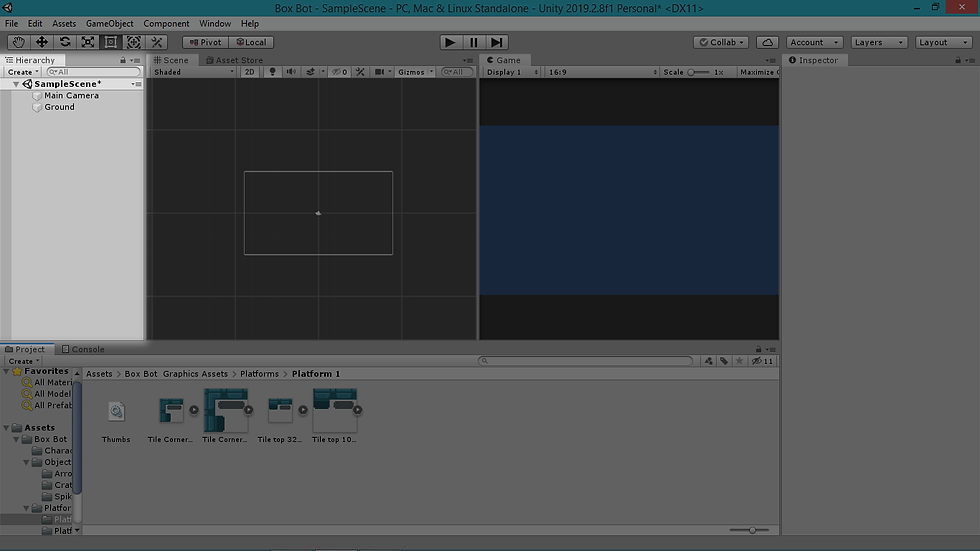
Task: Toggle hidden packages visibility count
Action: click(762, 361)
